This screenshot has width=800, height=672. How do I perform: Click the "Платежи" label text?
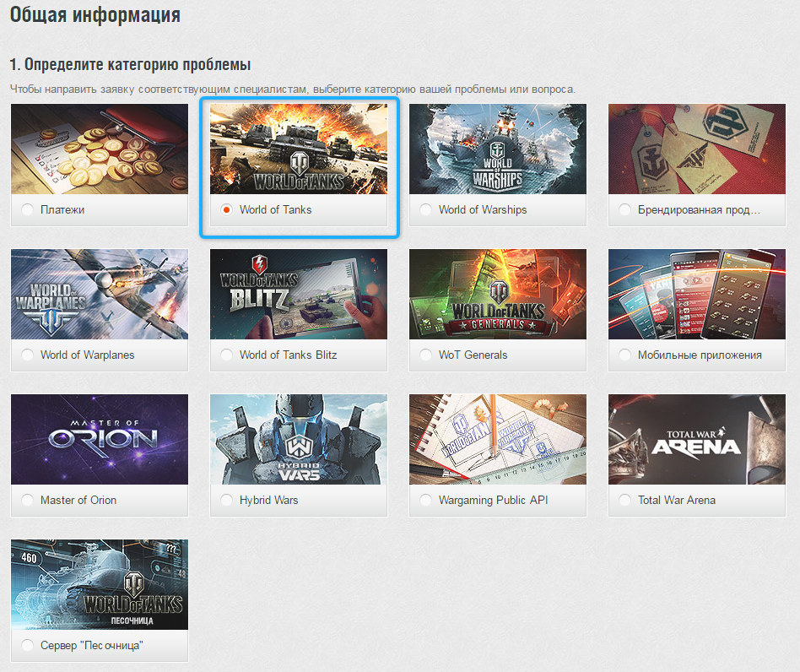point(62,209)
